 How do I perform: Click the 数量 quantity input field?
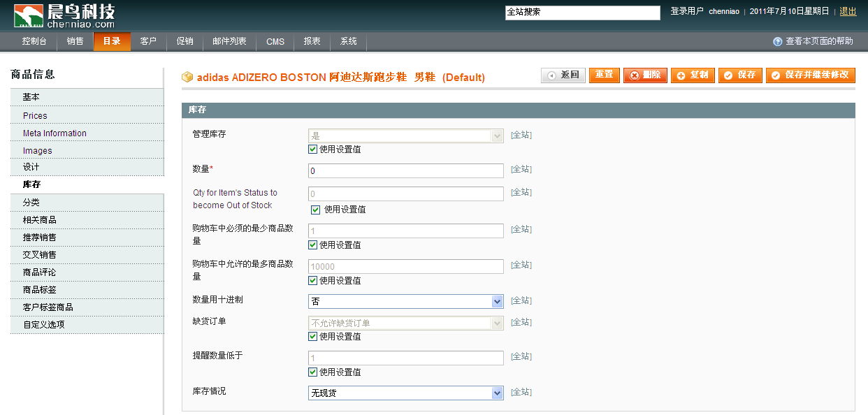[x=405, y=170]
